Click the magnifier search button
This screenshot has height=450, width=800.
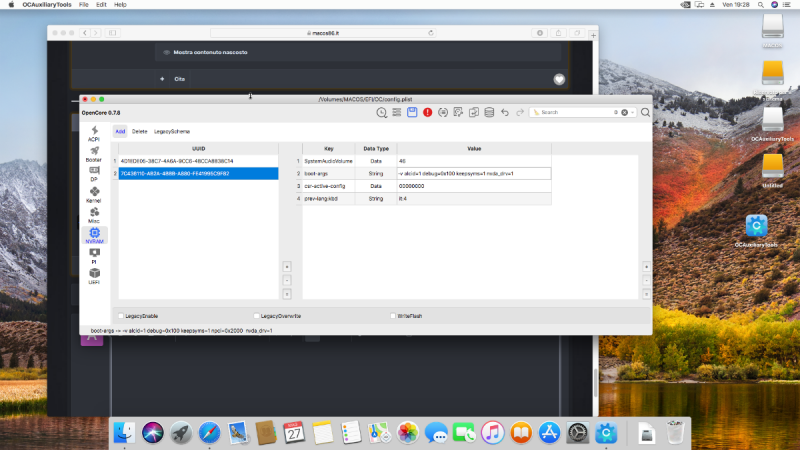[x=645, y=112]
